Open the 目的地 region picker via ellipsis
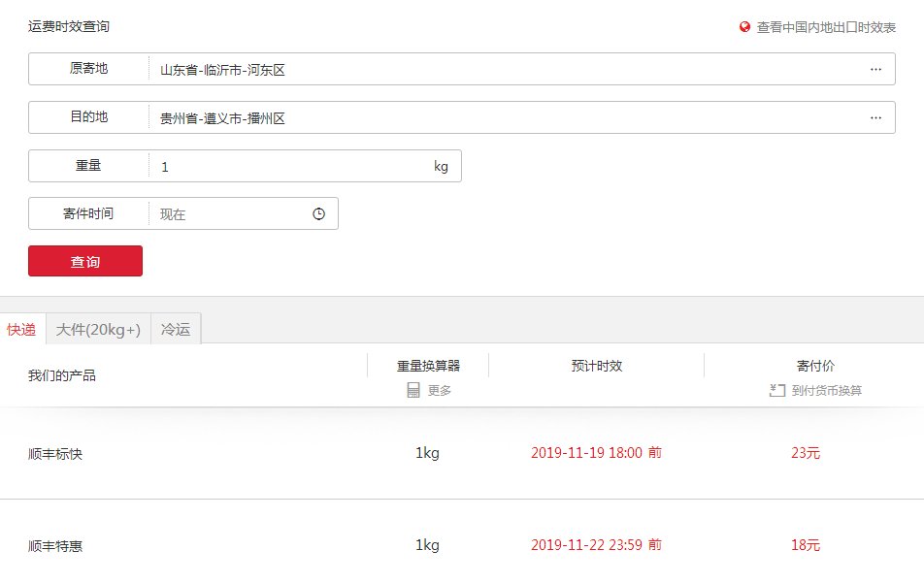924x583 pixels. (875, 118)
